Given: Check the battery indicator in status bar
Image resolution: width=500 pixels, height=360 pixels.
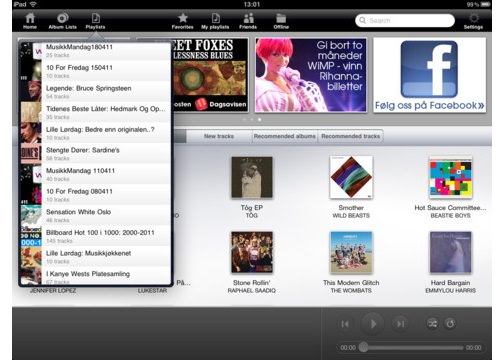Looking at the screenshot, I should [485, 4].
